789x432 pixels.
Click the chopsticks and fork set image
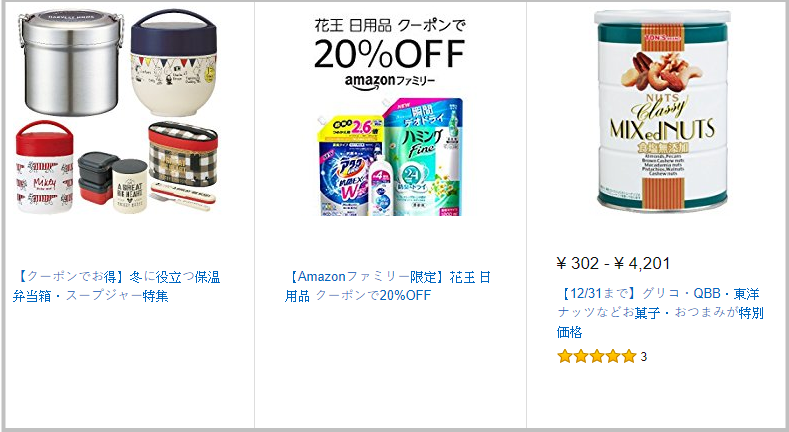[x=183, y=197]
